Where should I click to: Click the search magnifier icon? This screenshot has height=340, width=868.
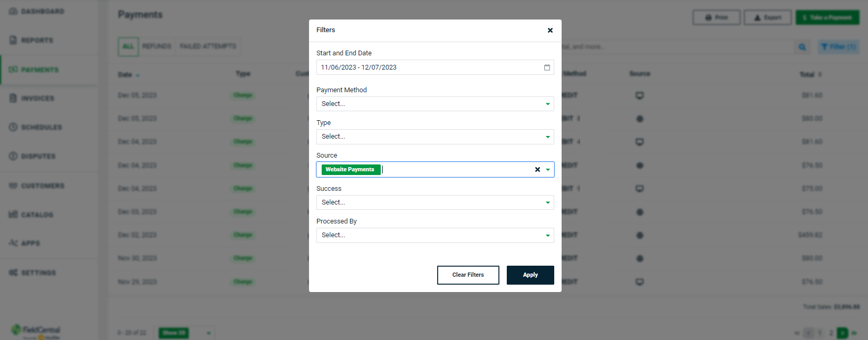(802, 47)
